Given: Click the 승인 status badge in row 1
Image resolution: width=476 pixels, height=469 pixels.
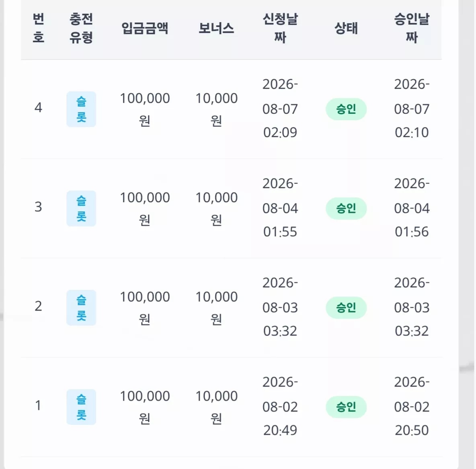Looking at the screenshot, I should click(346, 407).
